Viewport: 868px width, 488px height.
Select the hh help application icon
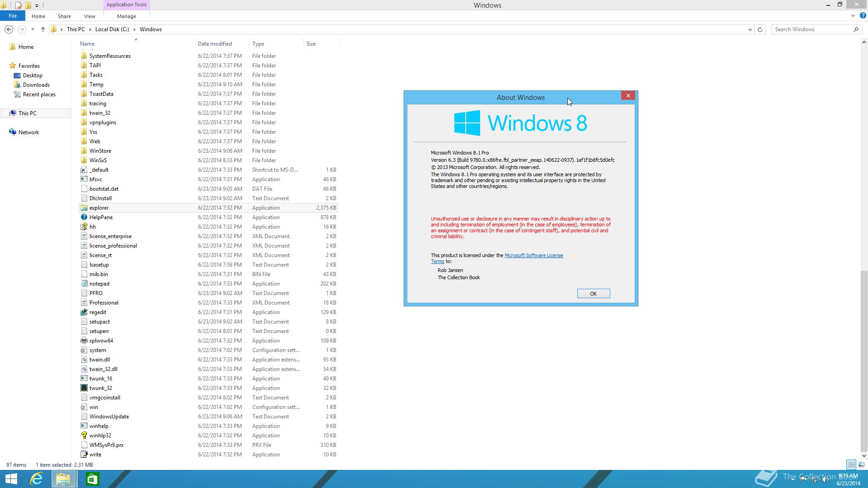(84, 227)
